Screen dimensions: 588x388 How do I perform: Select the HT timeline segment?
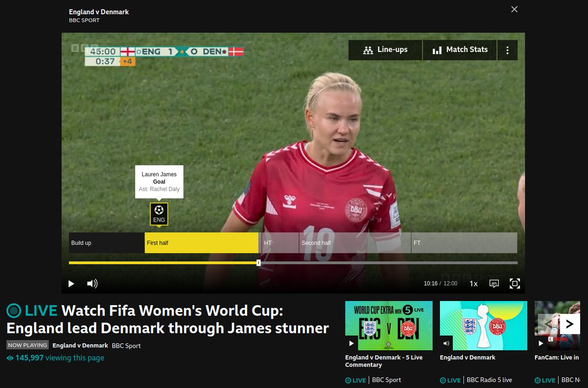(x=280, y=243)
